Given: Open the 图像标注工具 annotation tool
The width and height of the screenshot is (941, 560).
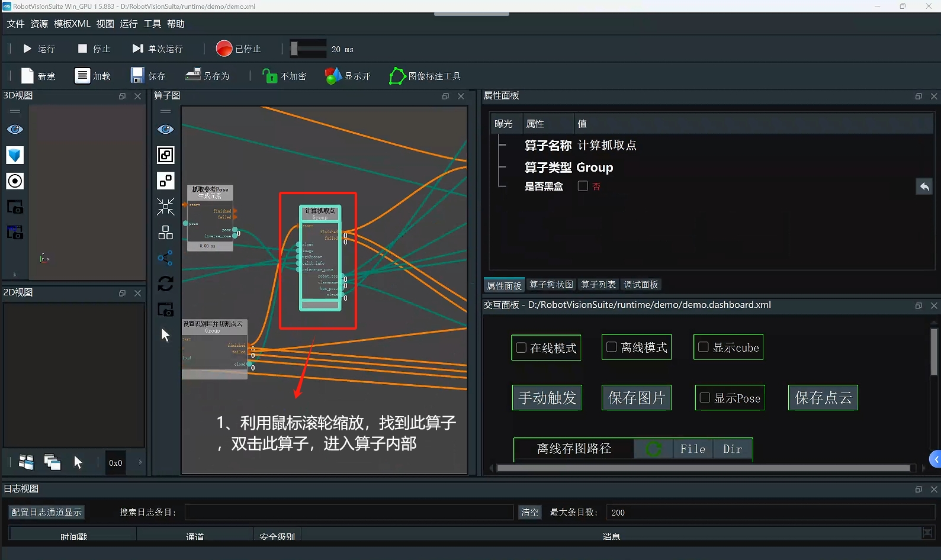Looking at the screenshot, I should tap(425, 76).
